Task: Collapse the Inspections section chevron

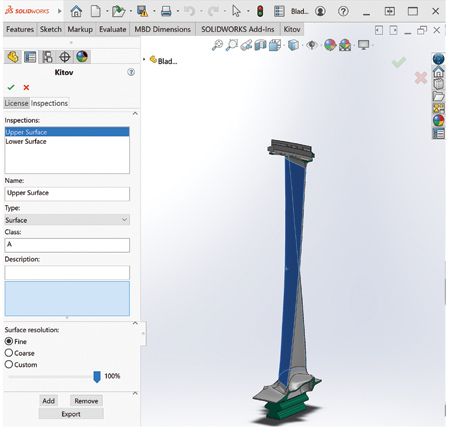Action: click(135, 114)
